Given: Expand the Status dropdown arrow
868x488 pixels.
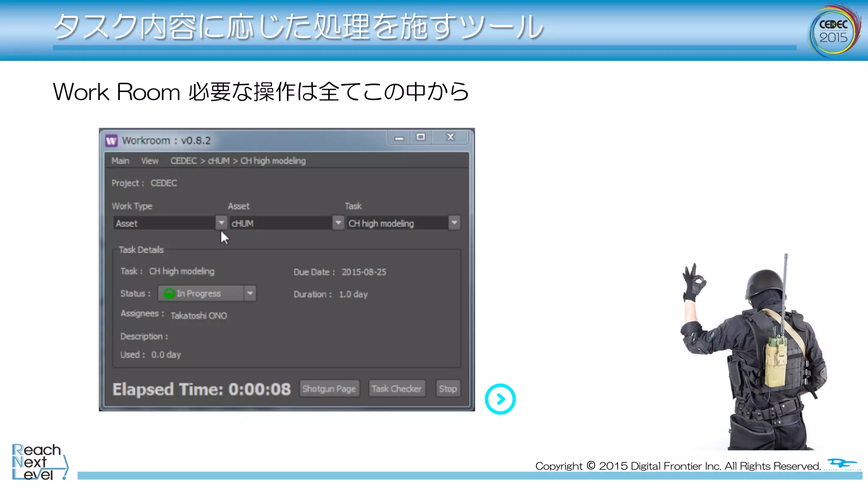Looking at the screenshot, I should point(250,293).
